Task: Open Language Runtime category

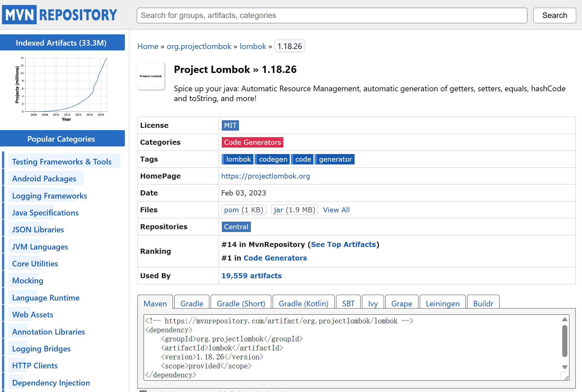Action: tap(46, 298)
